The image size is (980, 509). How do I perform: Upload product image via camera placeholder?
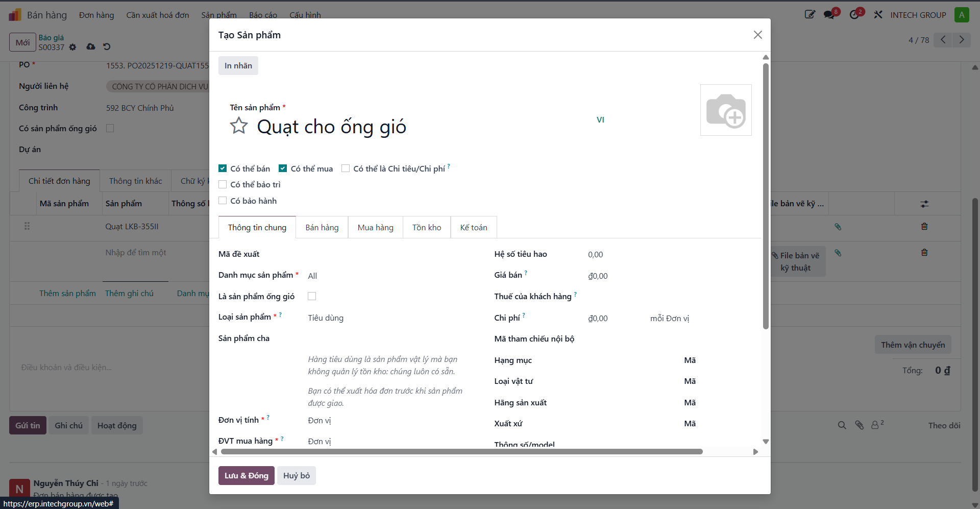tap(726, 110)
